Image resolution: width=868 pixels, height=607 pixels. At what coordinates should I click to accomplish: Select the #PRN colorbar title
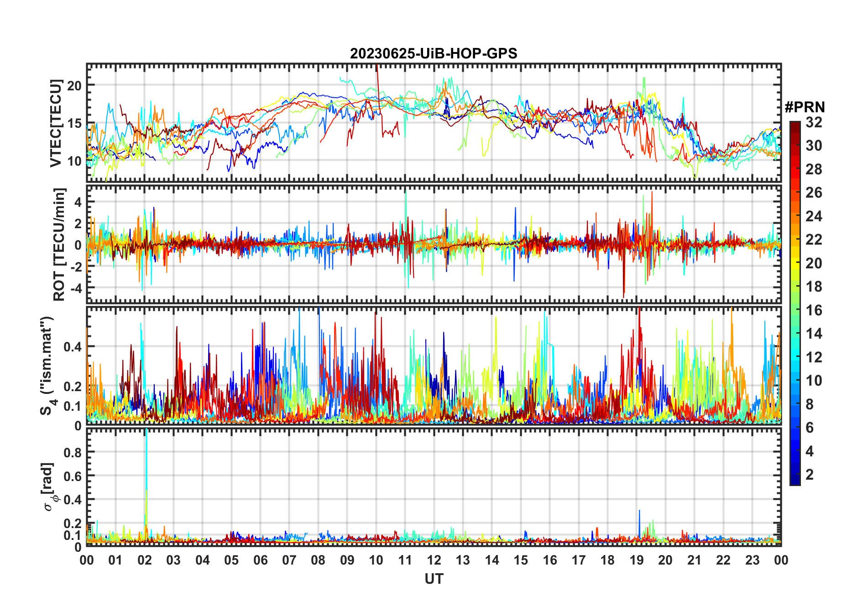pos(805,107)
